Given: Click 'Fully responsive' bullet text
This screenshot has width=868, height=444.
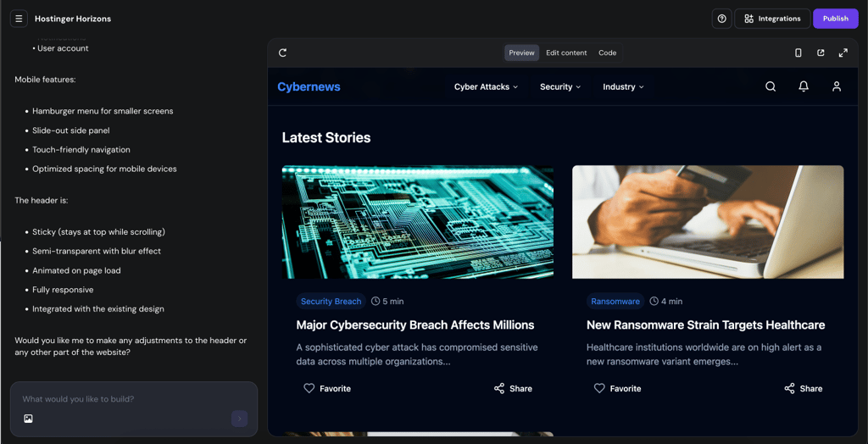Looking at the screenshot, I should pos(63,290).
